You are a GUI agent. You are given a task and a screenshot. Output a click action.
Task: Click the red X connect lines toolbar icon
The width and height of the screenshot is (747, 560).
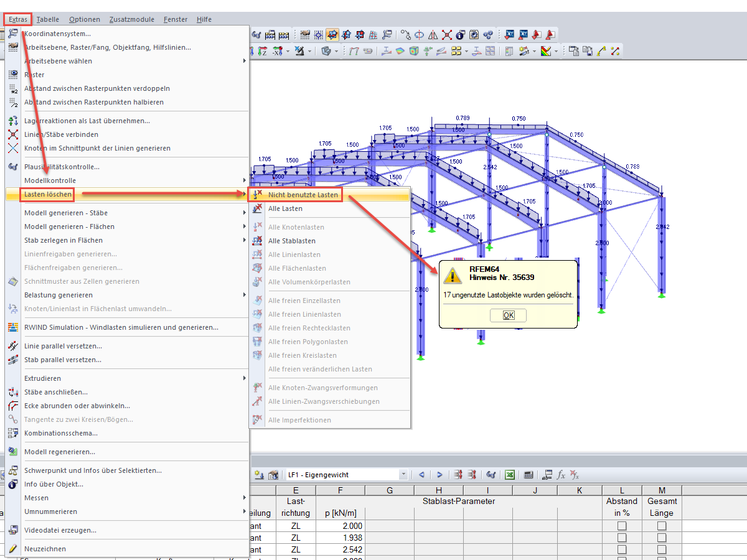pos(447,35)
